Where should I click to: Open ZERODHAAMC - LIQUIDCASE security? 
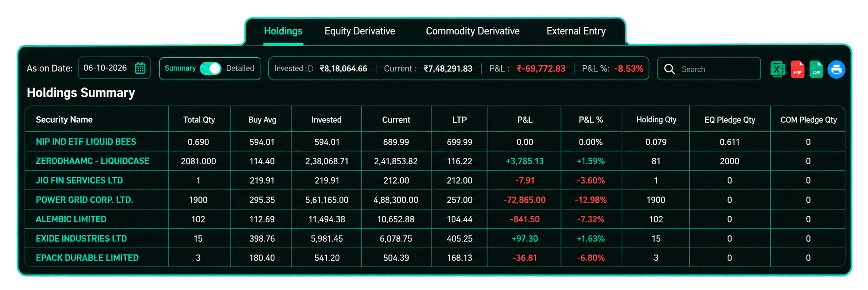pos(92,161)
